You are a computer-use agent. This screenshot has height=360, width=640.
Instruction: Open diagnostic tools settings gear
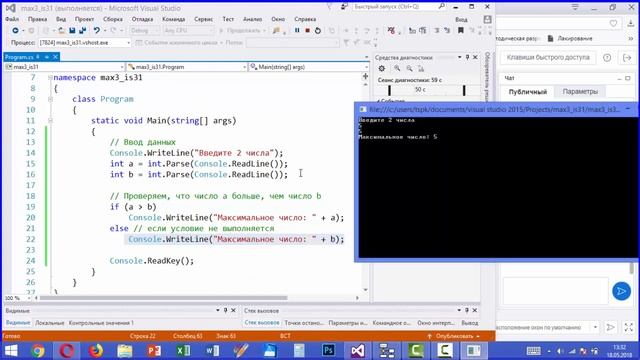pos(382,69)
